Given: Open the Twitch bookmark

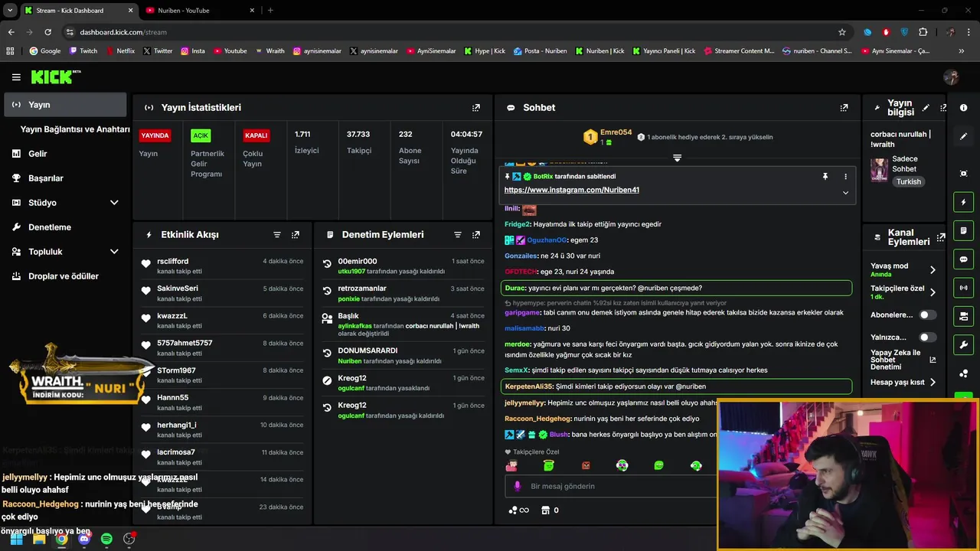Looking at the screenshot, I should 83,51.
